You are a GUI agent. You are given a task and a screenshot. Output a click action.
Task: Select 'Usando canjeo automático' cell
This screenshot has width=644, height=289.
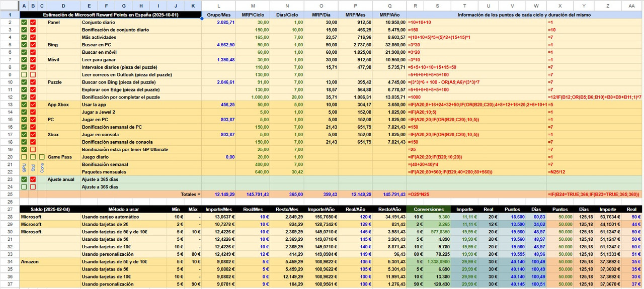pos(124,217)
